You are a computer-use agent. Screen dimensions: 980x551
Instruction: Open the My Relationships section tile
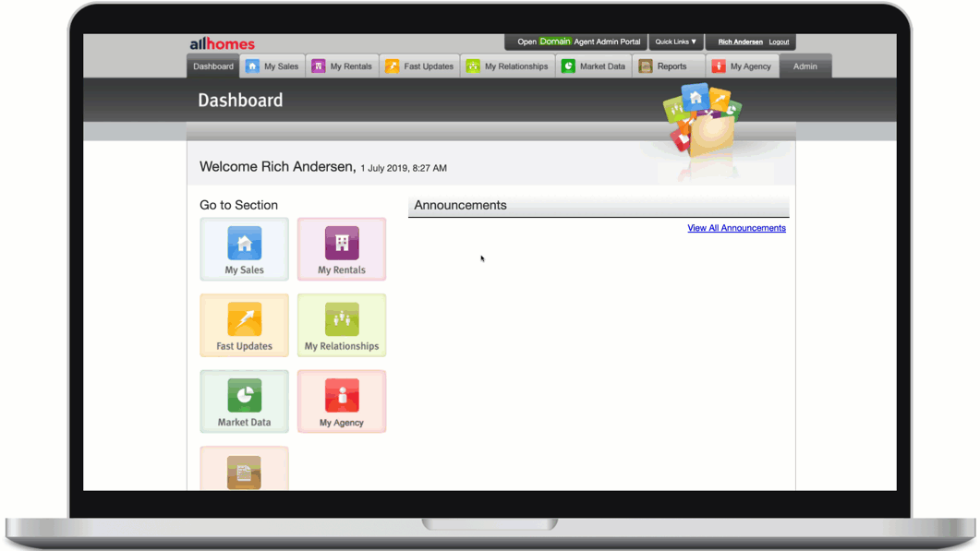(x=342, y=325)
